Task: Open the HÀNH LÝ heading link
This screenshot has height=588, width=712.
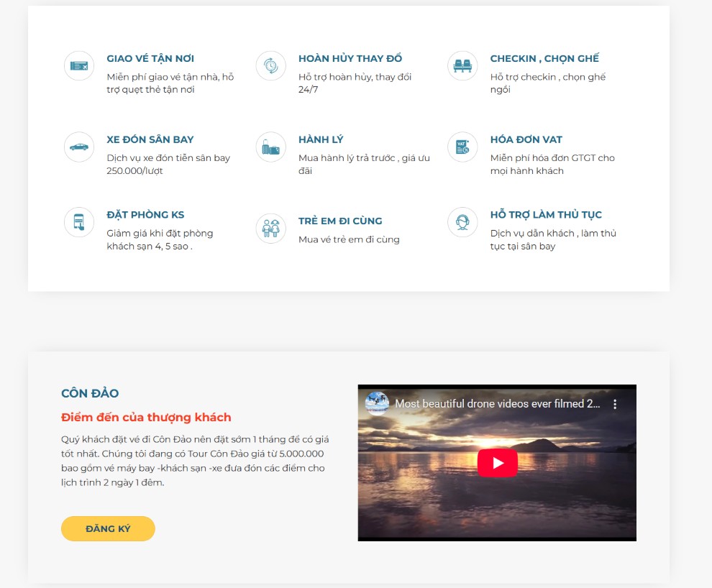Action: (x=321, y=139)
